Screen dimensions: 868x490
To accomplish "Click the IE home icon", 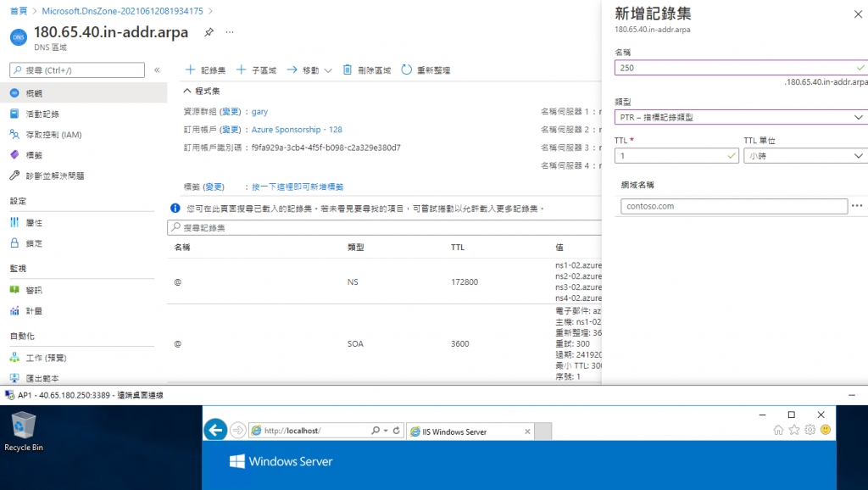I will [778, 430].
